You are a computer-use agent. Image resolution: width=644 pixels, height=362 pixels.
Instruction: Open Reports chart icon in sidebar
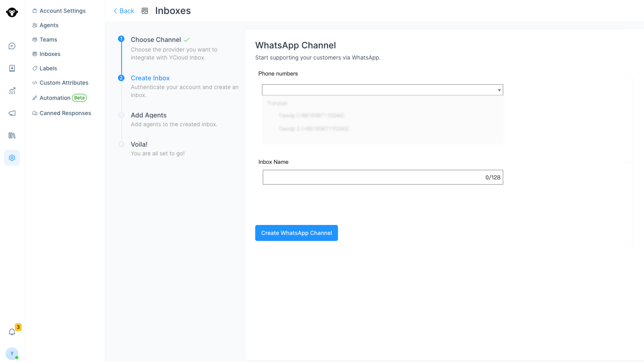[12, 91]
